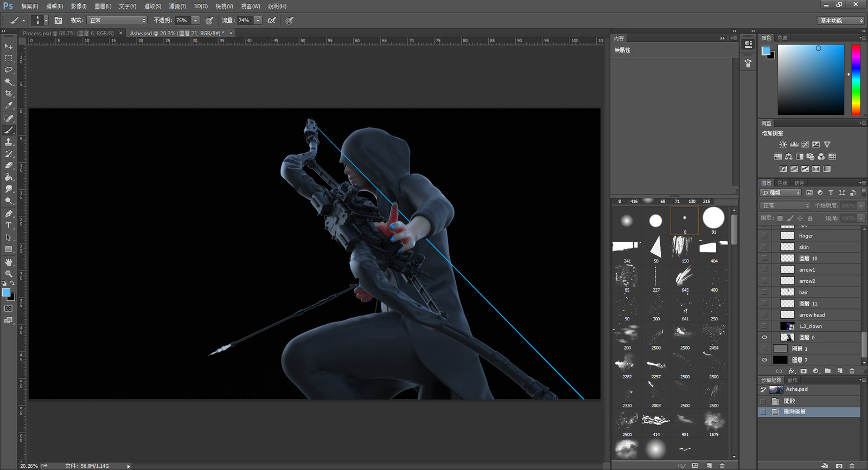Click the Brightness/Contrast adjustment icon
Screen dimensions: 868x470
(783, 145)
